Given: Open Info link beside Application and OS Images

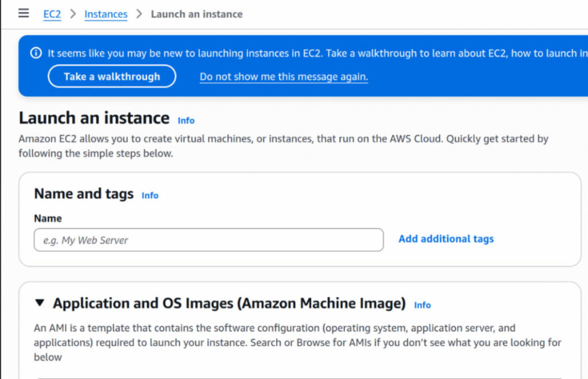Looking at the screenshot, I should point(422,305).
